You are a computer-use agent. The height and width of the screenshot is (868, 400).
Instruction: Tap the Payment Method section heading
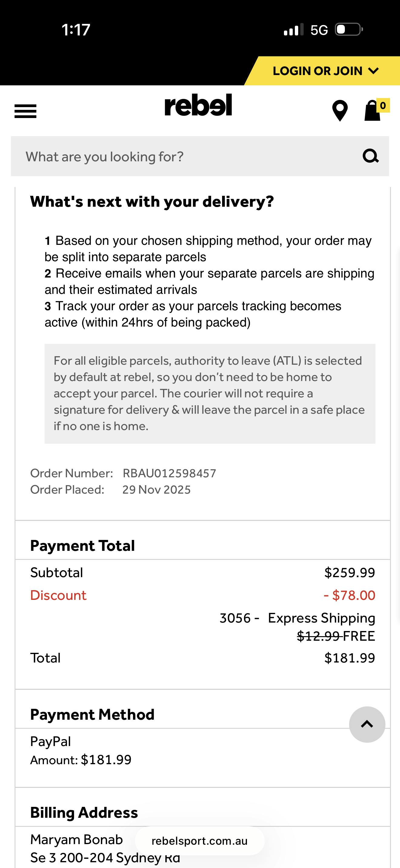[92, 715]
